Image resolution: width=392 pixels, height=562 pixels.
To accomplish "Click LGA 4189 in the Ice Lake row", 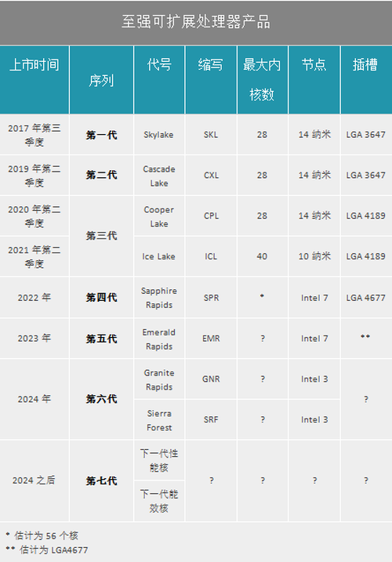I will pyautogui.click(x=366, y=256).
